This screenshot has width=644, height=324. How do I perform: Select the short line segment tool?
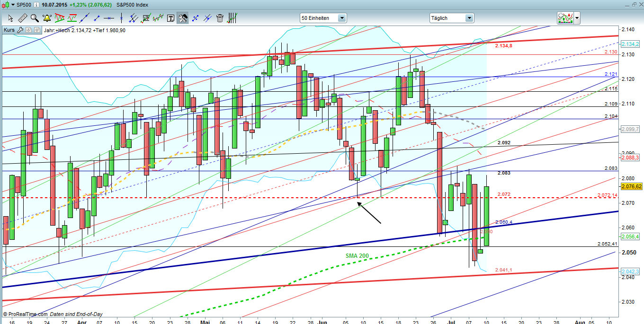point(97,18)
